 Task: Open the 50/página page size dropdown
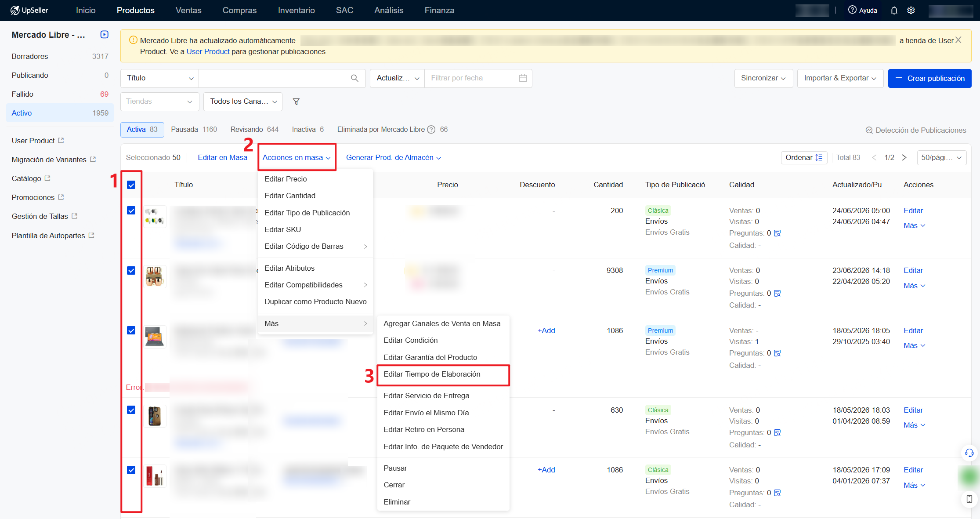942,158
